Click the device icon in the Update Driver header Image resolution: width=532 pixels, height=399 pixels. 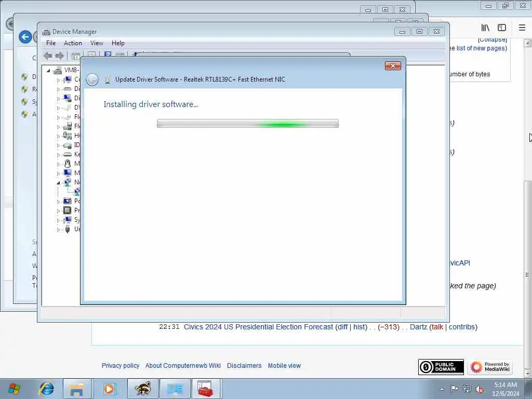click(108, 79)
